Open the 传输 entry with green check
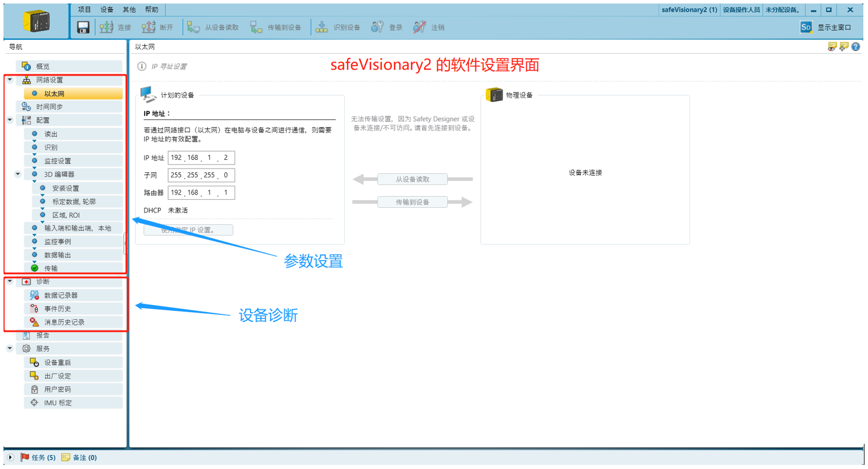Viewport: 868px width, 469px height. point(73,268)
